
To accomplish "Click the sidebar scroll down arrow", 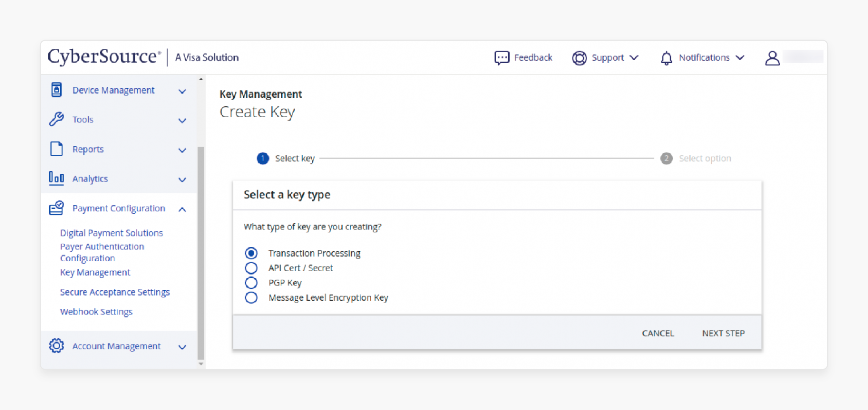I will (201, 364).
